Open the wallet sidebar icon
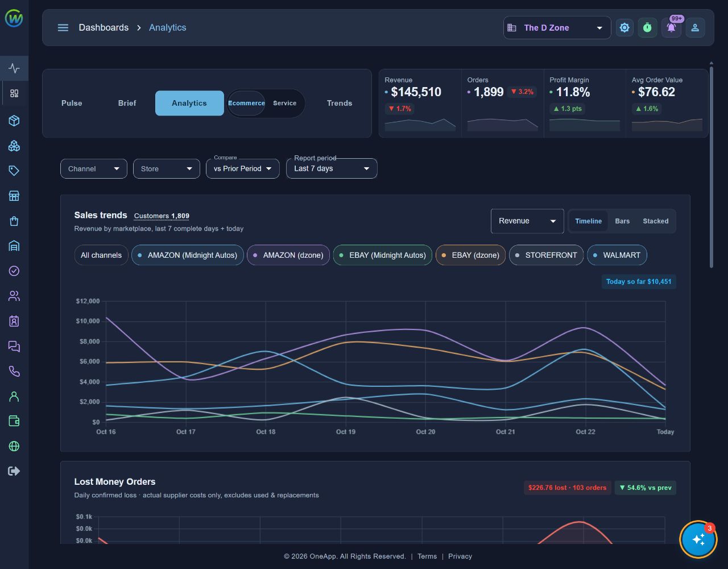This screenshot has width=728, height=569. coord(14,421)
